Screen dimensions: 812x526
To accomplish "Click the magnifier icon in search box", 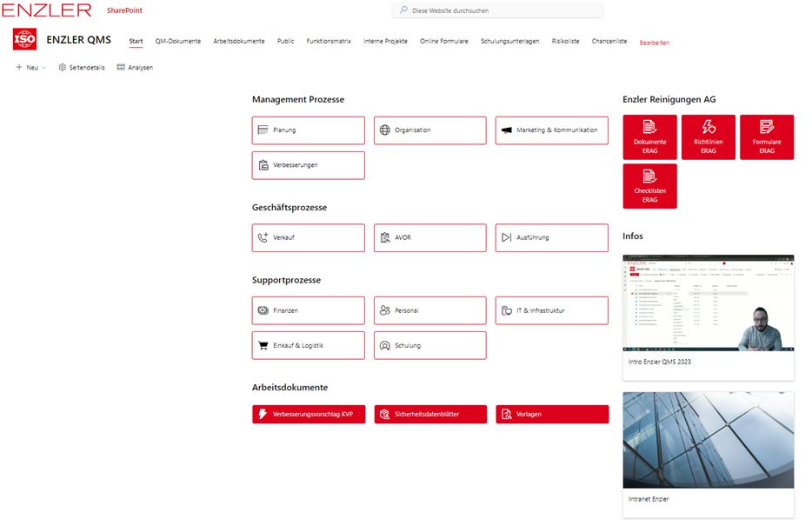I will click(403, 10).
